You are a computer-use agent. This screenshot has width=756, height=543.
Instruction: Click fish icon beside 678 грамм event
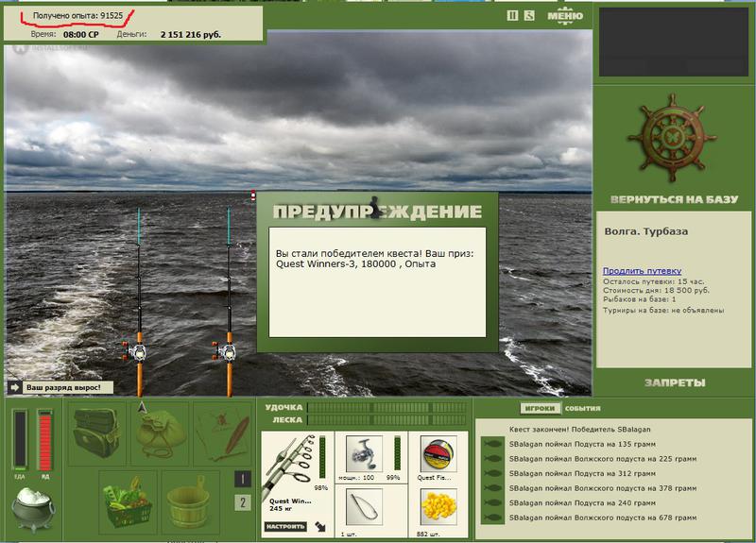tap(492, 518)
